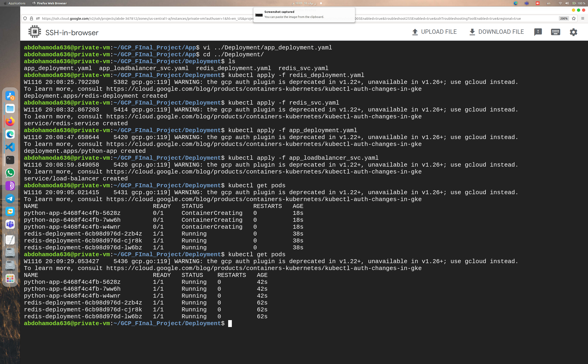Open the 'en' keyboard layout dropdown
Viewport: 588px width, 364px height.
(549, 3)
